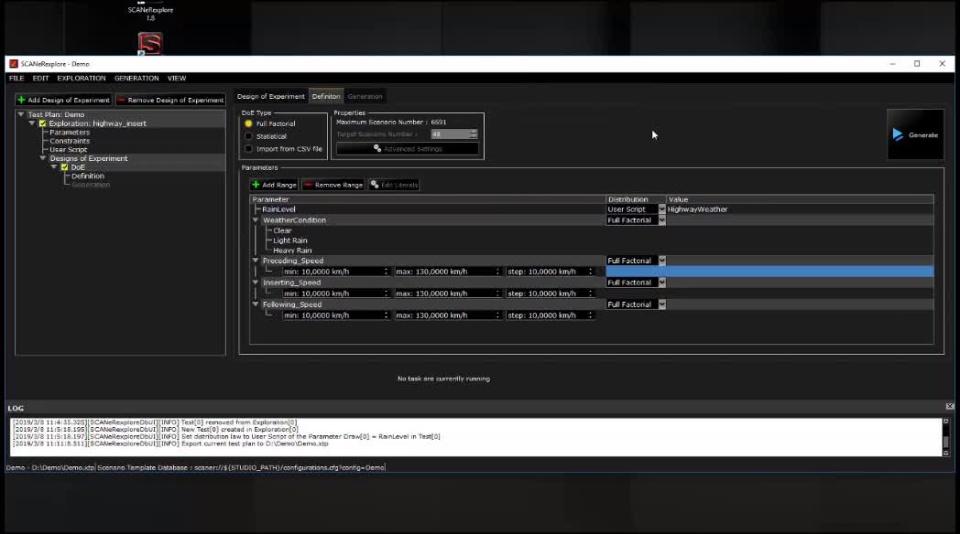This screenshot has height=534, width=960.
Task: Click the Inserting_Speed step stepper arrows
Action: click(x=590, y=293)
